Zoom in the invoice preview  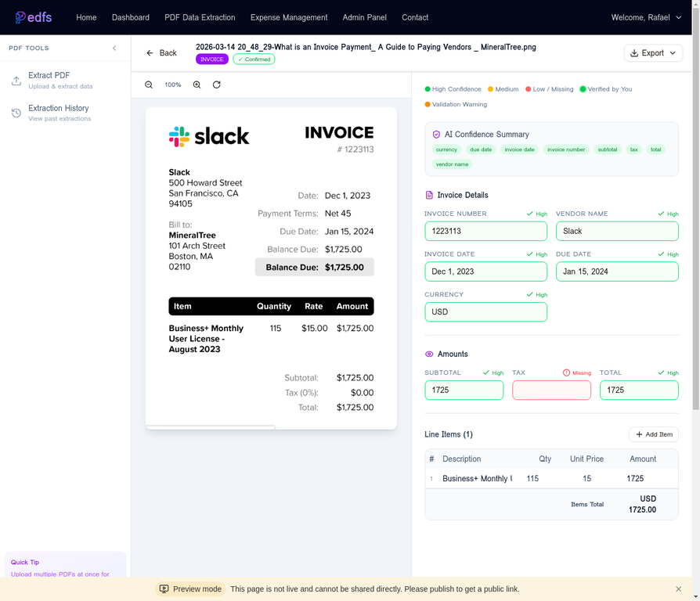click(x=197, y=85)
